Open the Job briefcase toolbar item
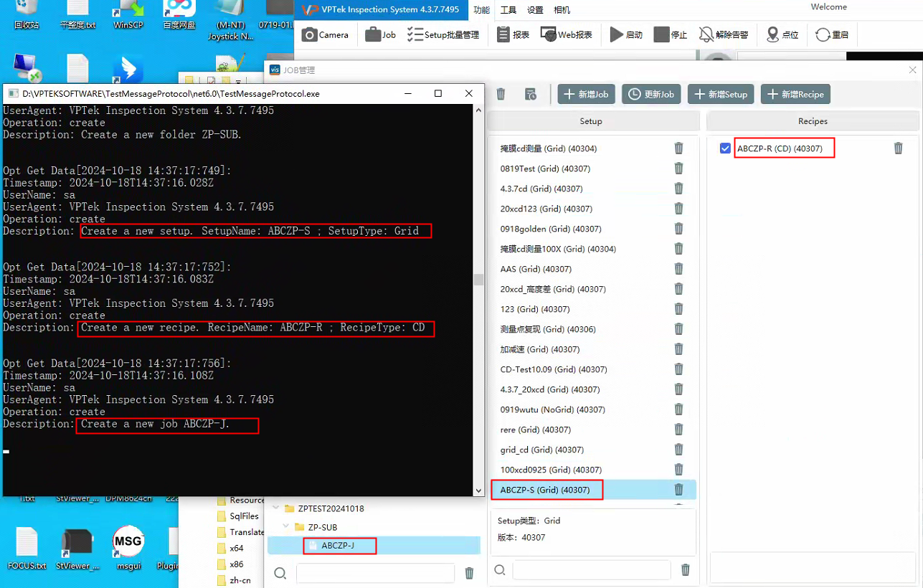 (x=380, y=34)
